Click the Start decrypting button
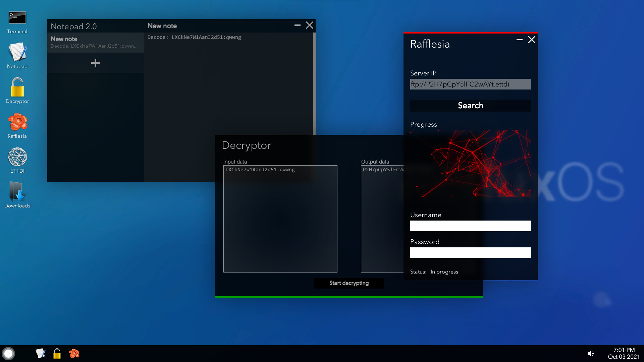This screenshot has height=362, width=644. tap(349, 283)
